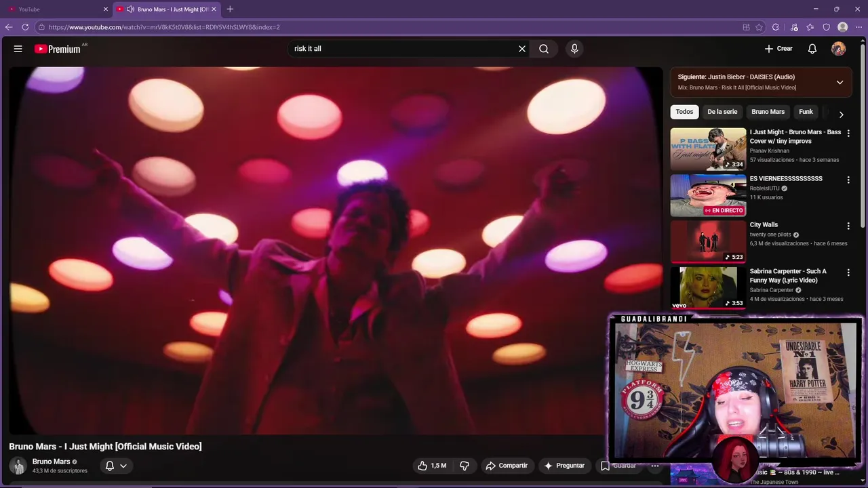868x488 pixels.
Task: Click RobleisIUTU channel name
Action: (x=764, y=188)
